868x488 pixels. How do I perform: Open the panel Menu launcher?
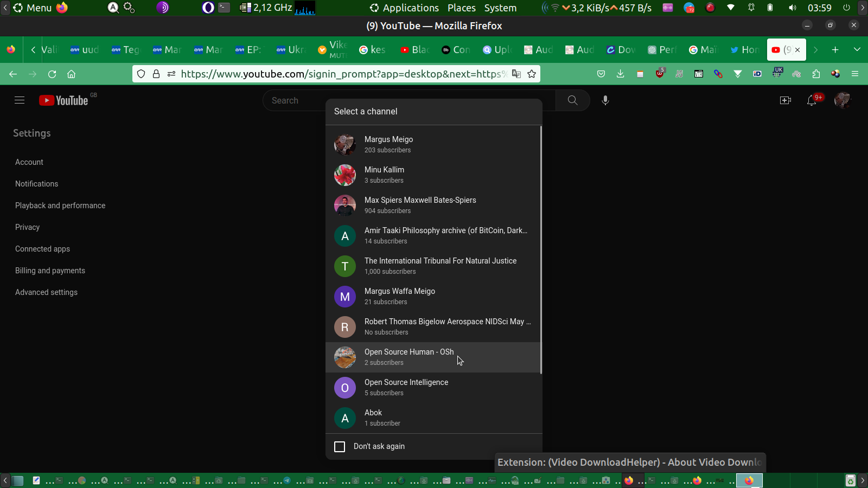pos(33,8)
